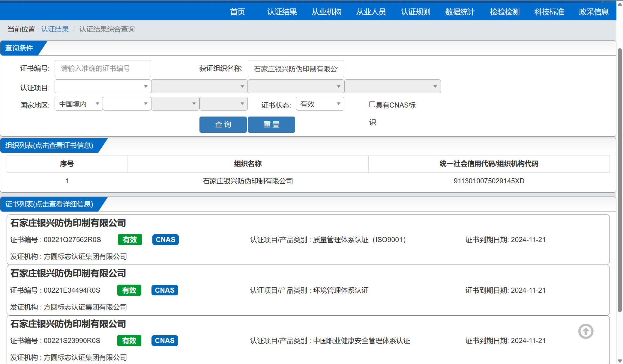
Task: Click CNAS badge for certificate 00221E34494R0S
Action: pos(165,290)
